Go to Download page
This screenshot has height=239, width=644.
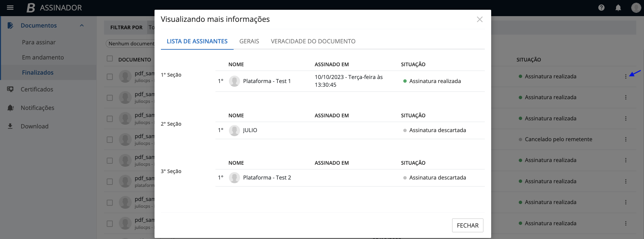click(x=35, y=126)
